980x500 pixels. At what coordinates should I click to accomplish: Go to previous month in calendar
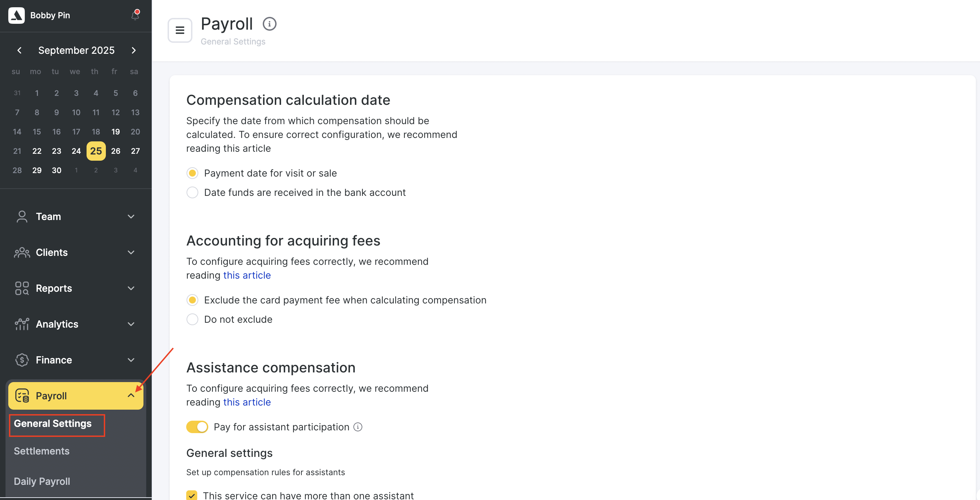point(19,50)
